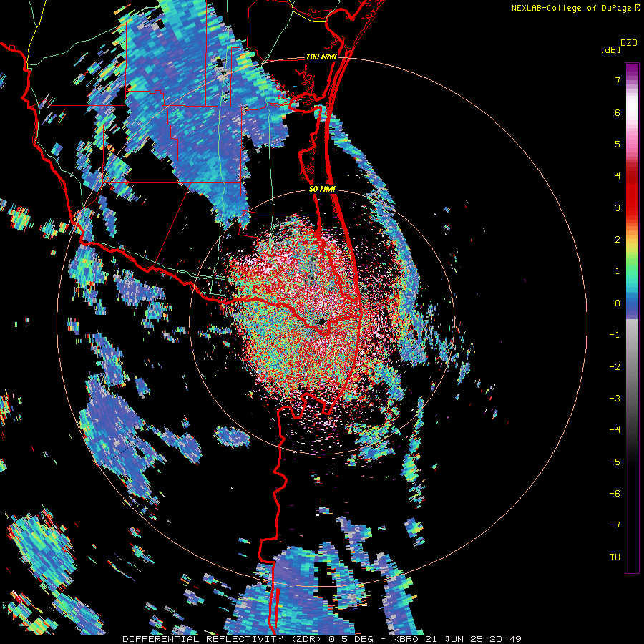Click the -5 dB legend value
Image resolution: width=644 pixels, height=644 pixels.
(615, 462)
